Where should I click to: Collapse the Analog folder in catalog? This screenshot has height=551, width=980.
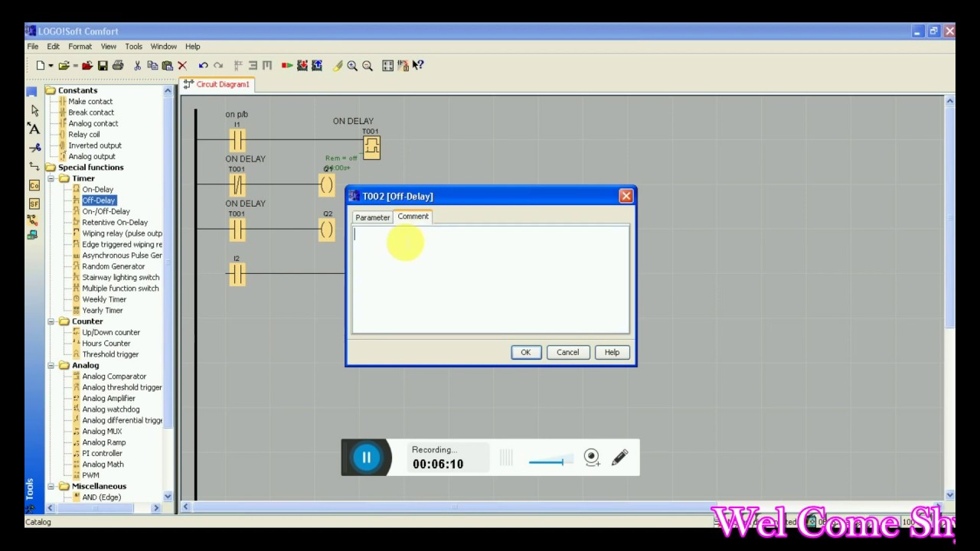pyautogui.click(x=51, y=365)
